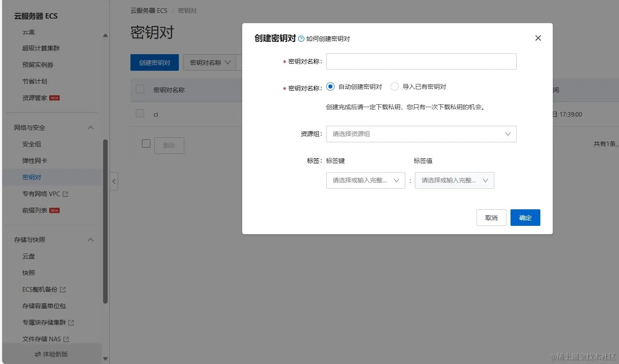Select 自动创建密钥对 radio option
The width and height of the screenshot is (619, 364).
point(330,86)
